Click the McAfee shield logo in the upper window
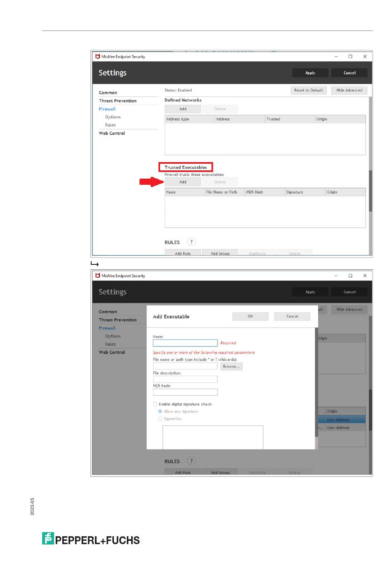This screenshot has width=392, height=561. pyautogui.click(x=97, y=57)
